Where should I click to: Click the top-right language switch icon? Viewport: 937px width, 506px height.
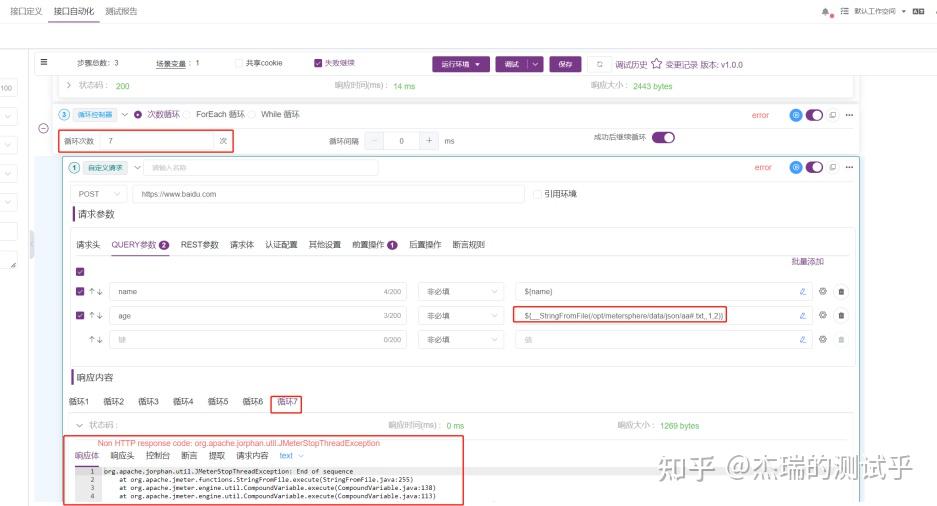[918, 11]
